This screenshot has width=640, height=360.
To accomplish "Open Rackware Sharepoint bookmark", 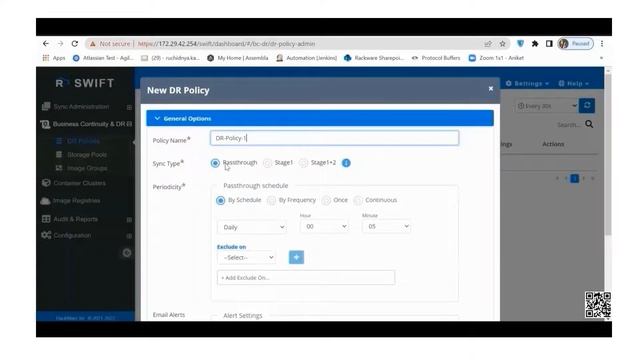I will coord(373,58).
